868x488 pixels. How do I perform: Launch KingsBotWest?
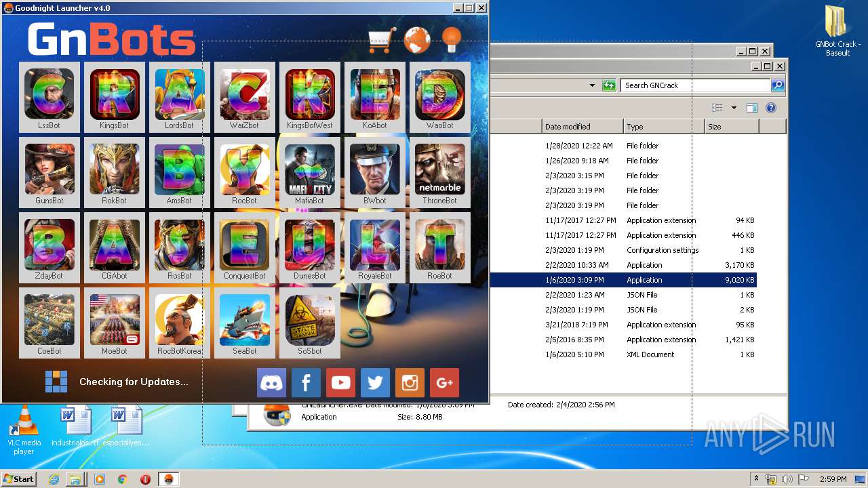tap(310, 97)
